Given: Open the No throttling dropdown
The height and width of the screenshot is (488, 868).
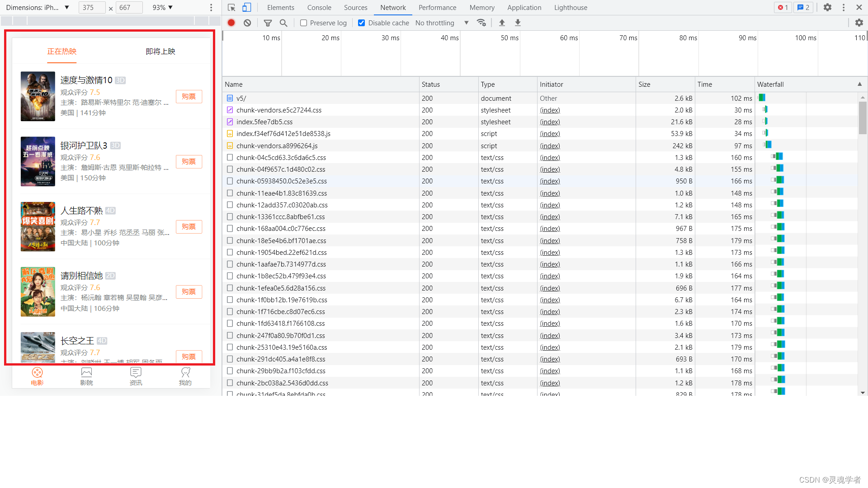Looking at the screenshot, I should 442,23.
